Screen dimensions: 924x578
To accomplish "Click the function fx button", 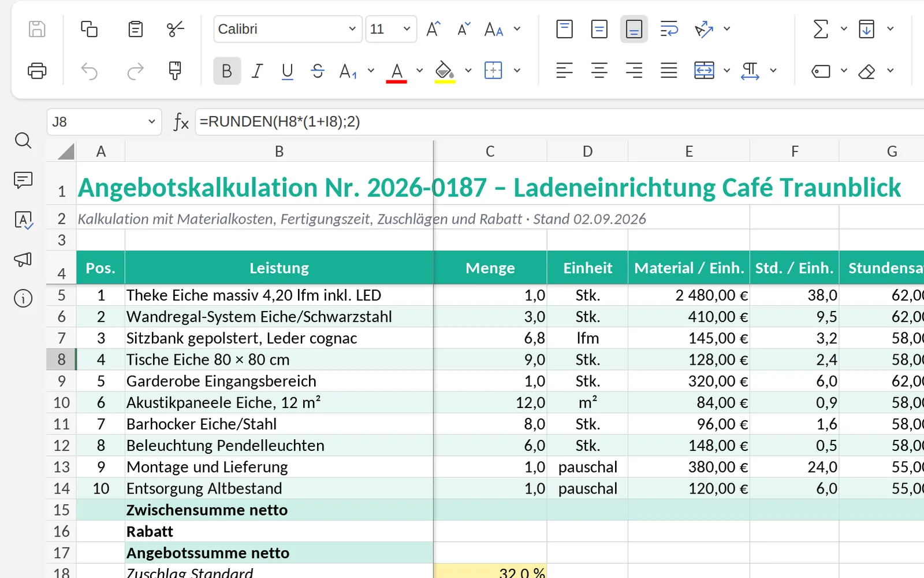I will tap(181, 122).
